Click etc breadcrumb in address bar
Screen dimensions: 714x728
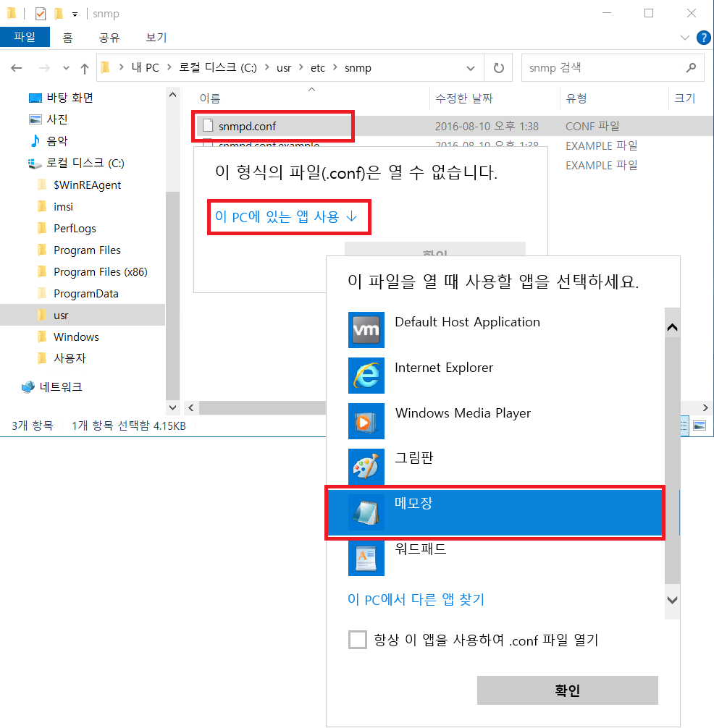pyautogui.click(x=318, y=68)
